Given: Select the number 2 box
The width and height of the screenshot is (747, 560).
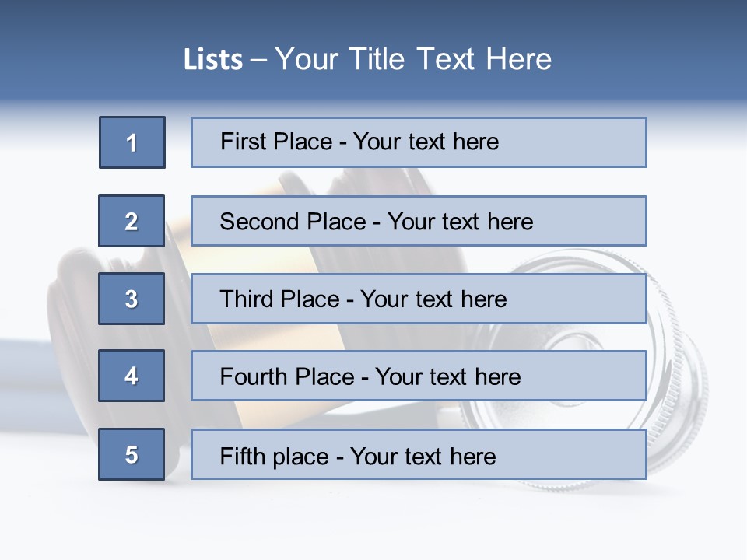Looking at the screenshot, I should pos(132,221).
